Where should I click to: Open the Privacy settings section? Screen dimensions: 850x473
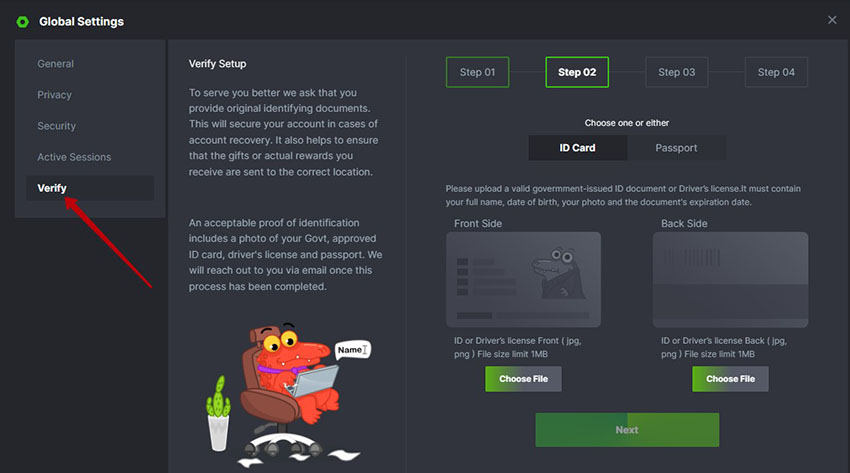(54, 95)
